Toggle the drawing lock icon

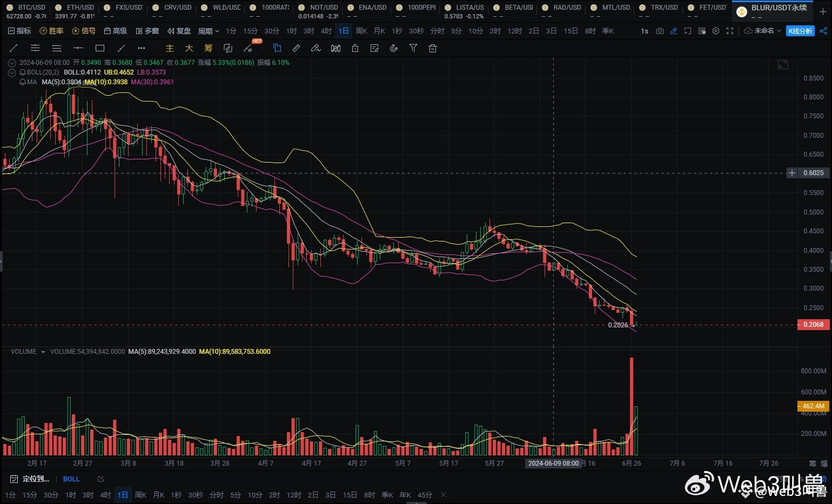click(x=355, y=48)
